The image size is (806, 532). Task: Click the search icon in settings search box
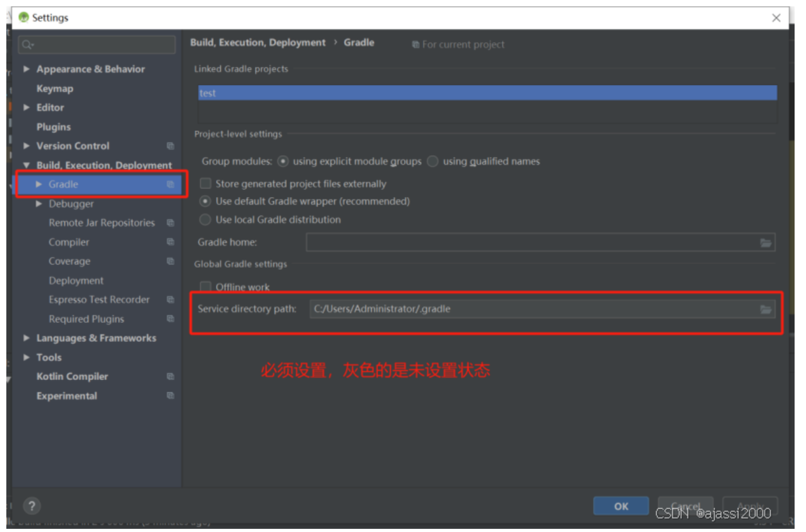[x=27, y=45]
